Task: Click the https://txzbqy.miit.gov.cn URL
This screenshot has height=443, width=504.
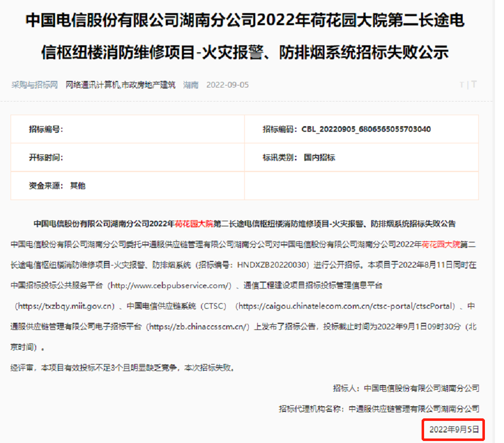Action: 65,306
